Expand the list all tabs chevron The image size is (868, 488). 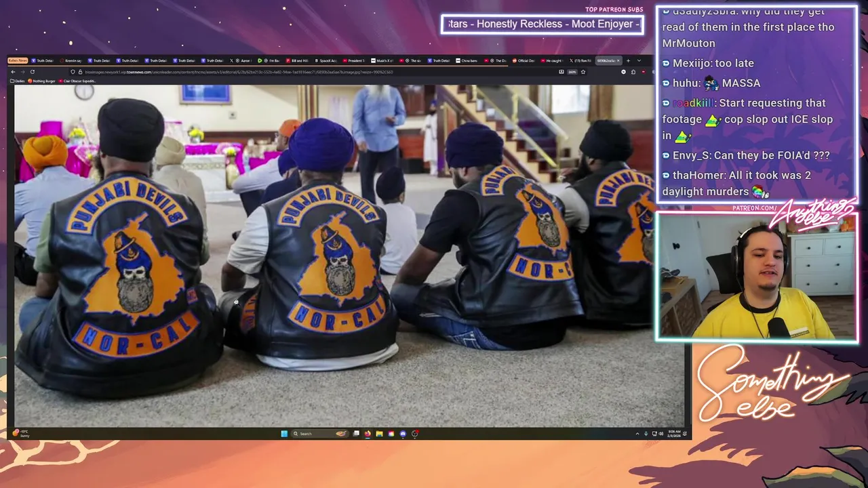point(639,60)
